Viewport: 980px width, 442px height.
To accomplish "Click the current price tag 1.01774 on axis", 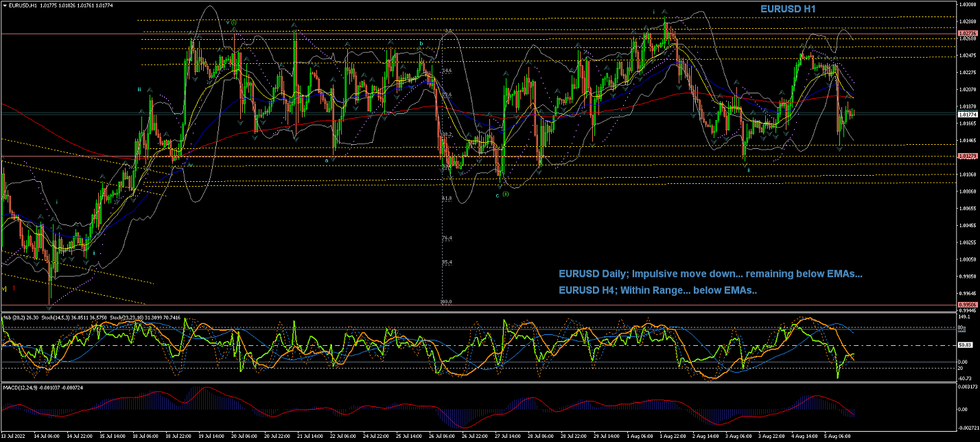I will pyautogui.click(x=967, y=115).
